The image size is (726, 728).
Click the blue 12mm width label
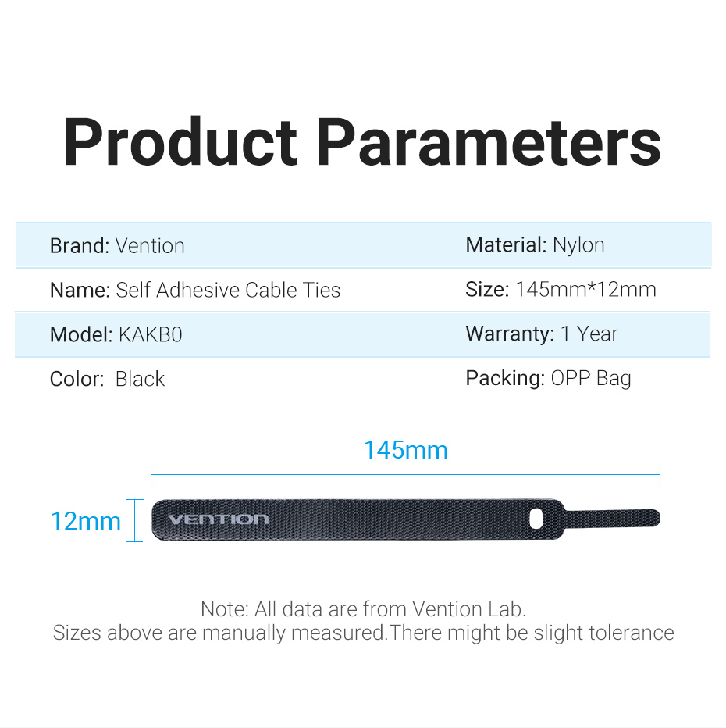[x=86, y=521]
